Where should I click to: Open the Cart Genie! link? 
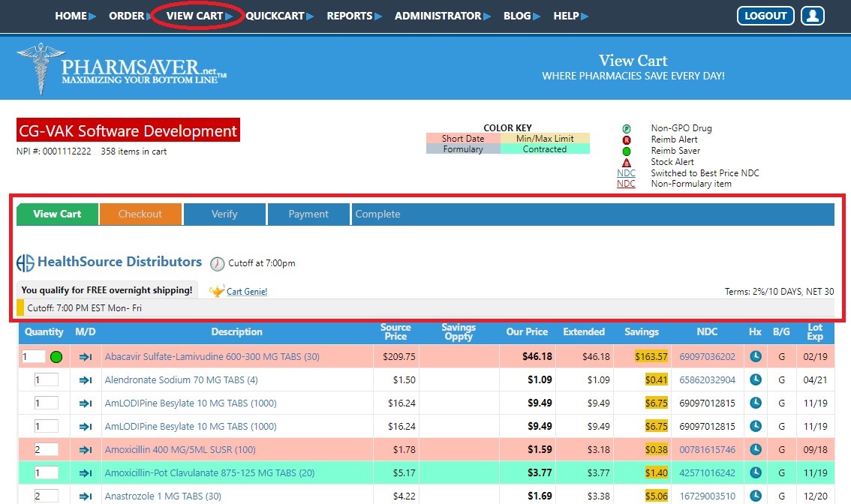(x=247, y=291)
